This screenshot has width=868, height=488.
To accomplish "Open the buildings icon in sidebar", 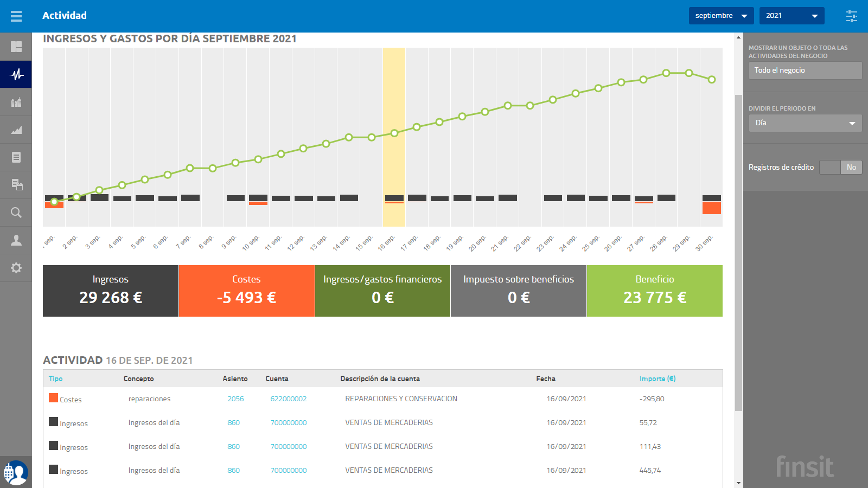I will tap(16, 102).
